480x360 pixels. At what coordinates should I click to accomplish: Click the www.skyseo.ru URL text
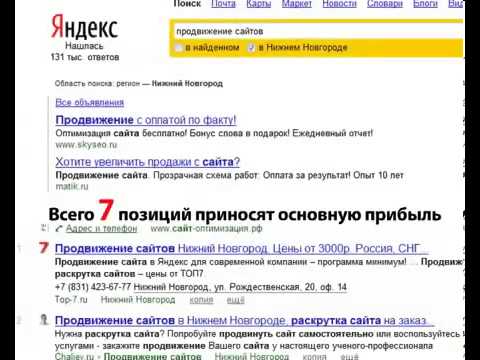tap(86, 145)
